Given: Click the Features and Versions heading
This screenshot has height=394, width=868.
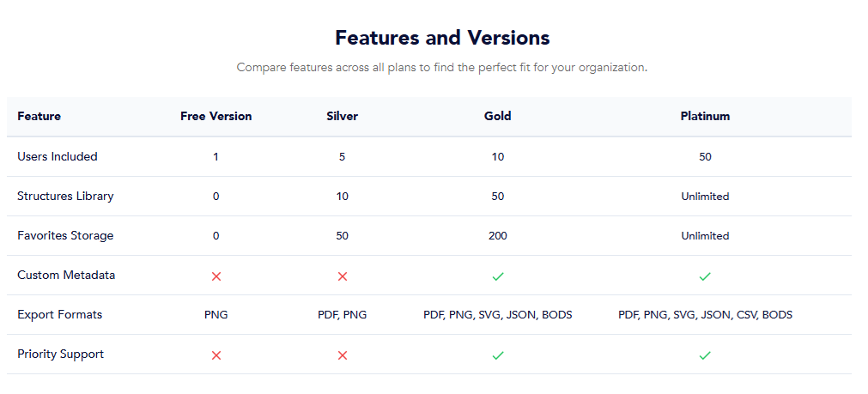Looking at the screenshot, I should tap(442, 38).
